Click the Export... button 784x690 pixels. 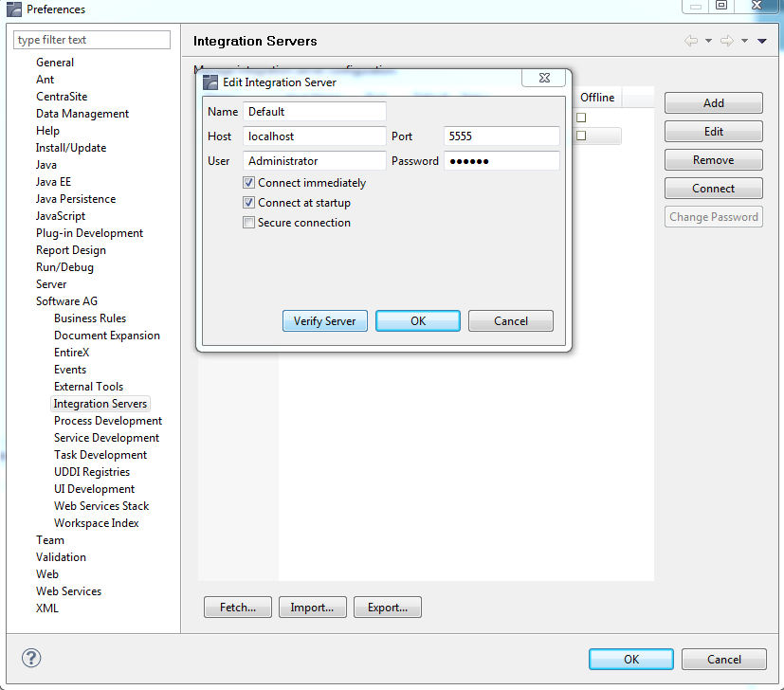point(388,608)
